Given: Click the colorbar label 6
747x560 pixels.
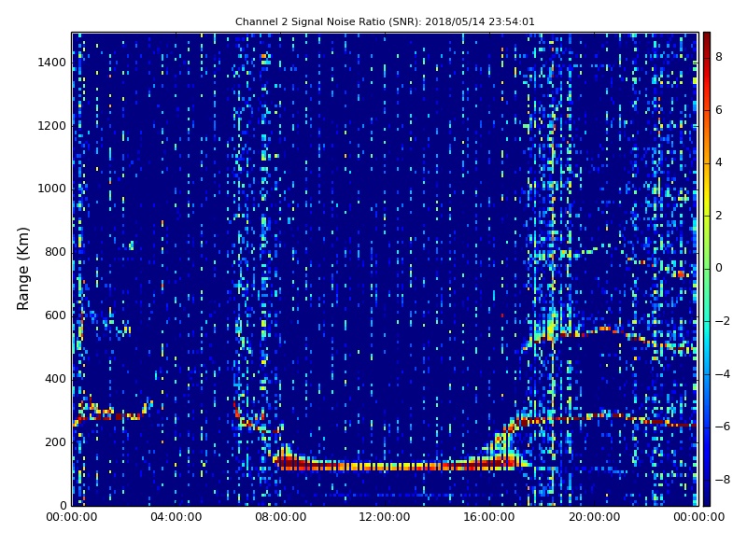Looking at the screenshot, I should (x=719, y=110).
